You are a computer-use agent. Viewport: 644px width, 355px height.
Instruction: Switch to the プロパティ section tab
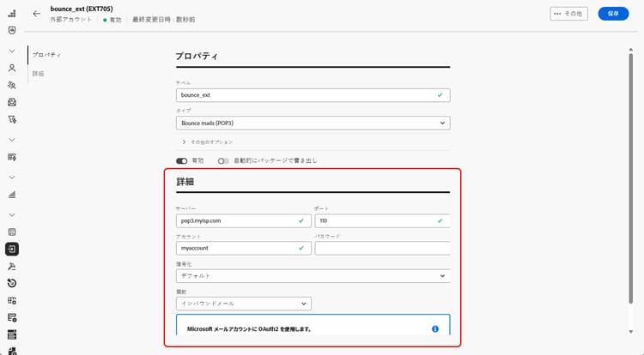click(46, 55)
